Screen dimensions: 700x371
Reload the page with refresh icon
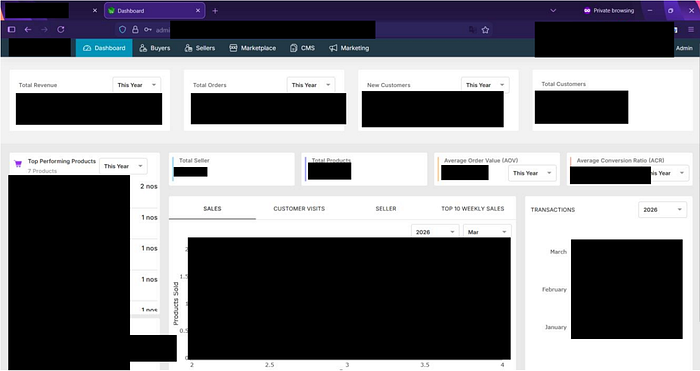click(x=61, y=29)
